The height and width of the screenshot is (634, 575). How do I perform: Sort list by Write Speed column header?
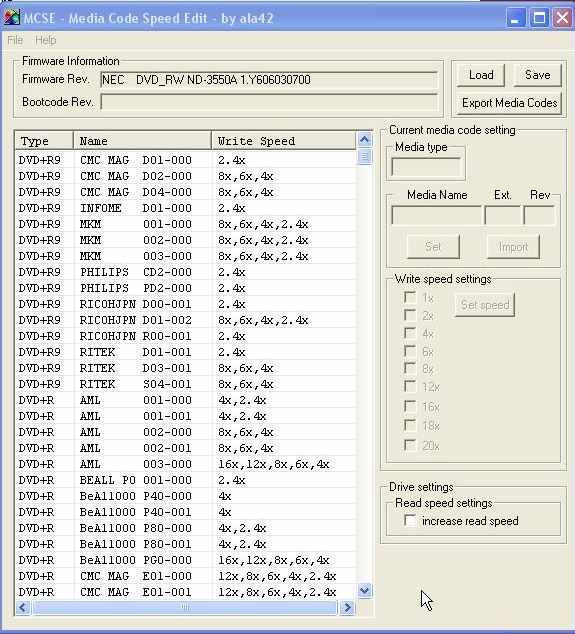[283, 141]
